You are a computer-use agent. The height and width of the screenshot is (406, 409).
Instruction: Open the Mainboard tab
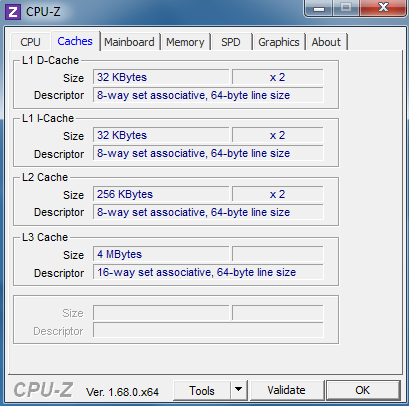pyautogui.click(x=129, y=42)
